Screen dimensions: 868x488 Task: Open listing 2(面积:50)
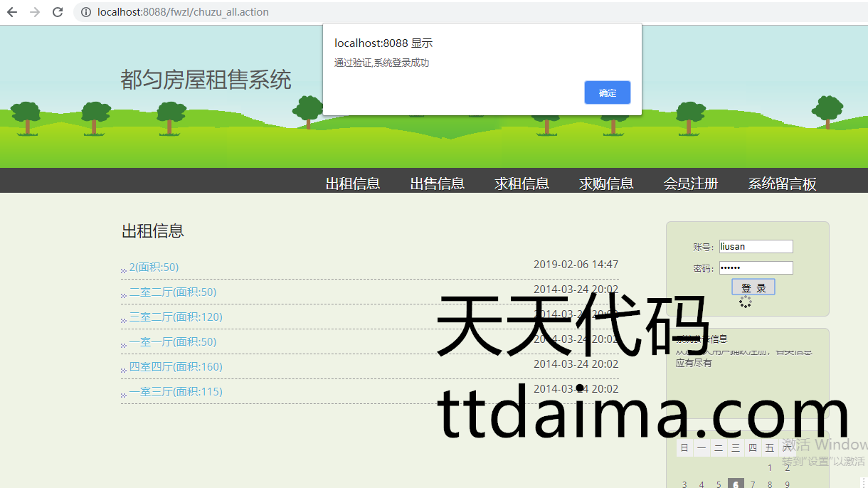[x=154, y=267]
